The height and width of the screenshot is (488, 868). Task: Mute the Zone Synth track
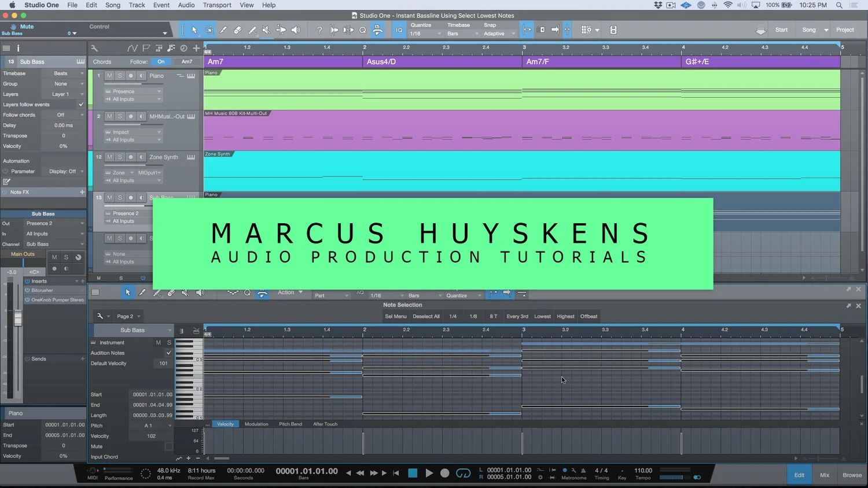109,157
